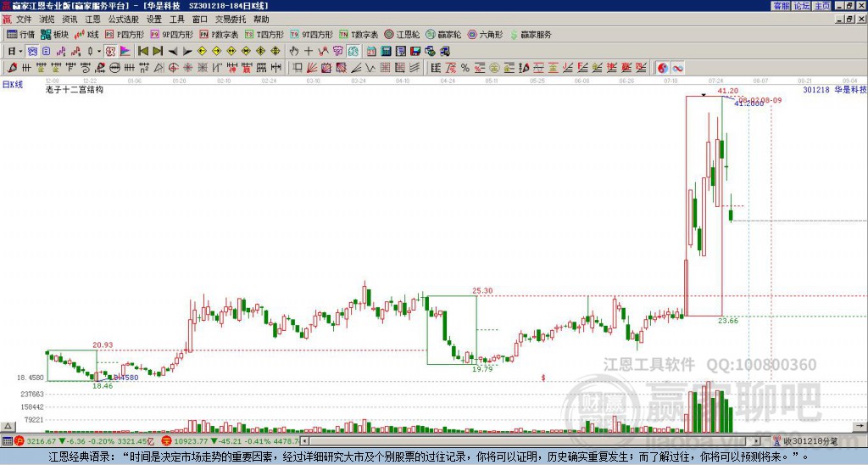868x465 pixels.
Task: Select the percent % line tool
Action: coord(465,68)
